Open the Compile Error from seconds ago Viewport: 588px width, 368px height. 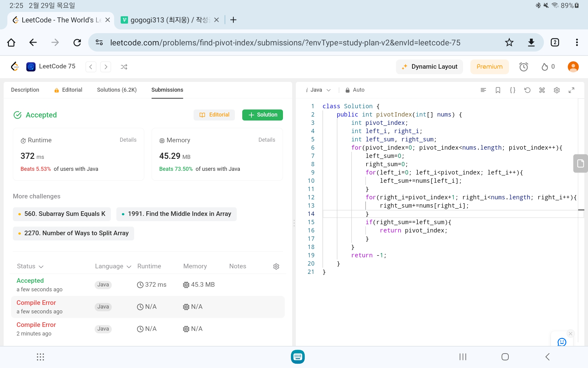[x=148, y=307]
